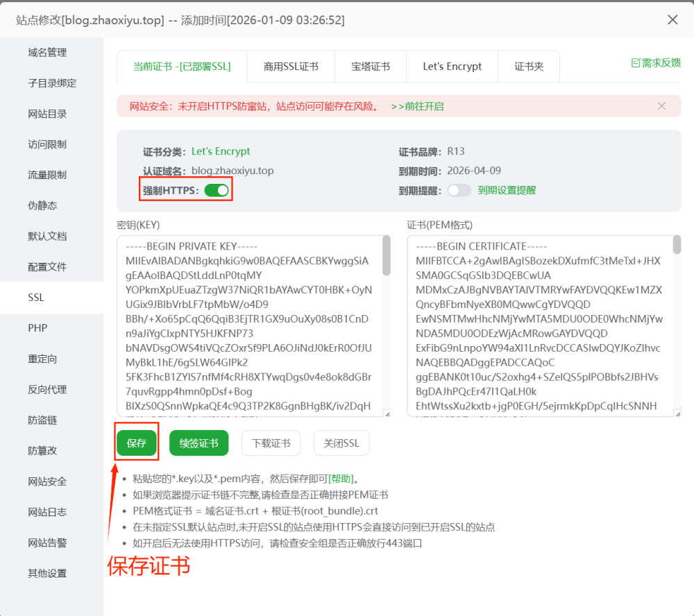Select PHP in the sidebar

tap(37, 328)
